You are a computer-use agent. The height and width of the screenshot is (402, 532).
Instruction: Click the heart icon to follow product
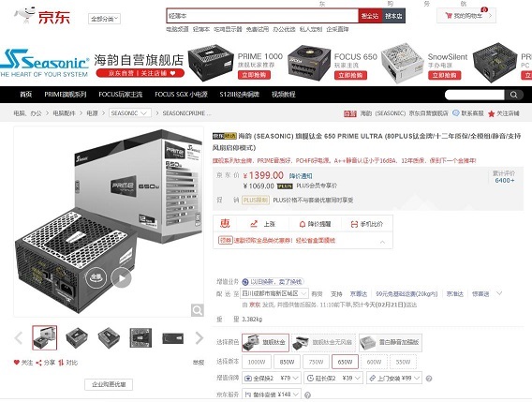click(x=16, y=363)
